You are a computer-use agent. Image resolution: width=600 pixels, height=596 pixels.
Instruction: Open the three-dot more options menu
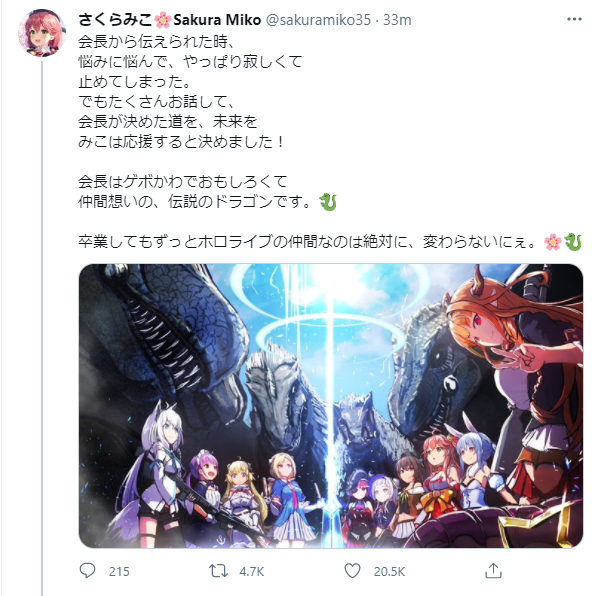tap(574, 19)
